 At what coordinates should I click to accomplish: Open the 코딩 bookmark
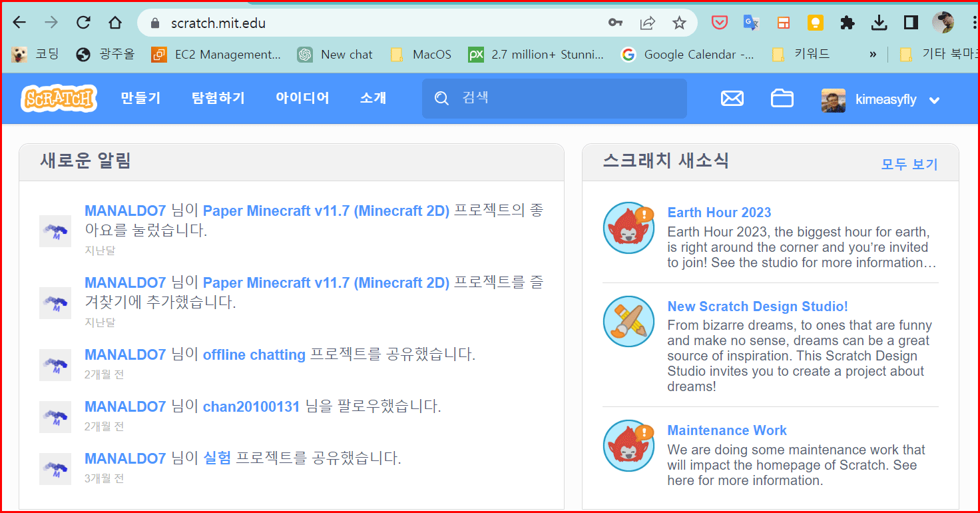pyautogui.click(x=37, y=55)
